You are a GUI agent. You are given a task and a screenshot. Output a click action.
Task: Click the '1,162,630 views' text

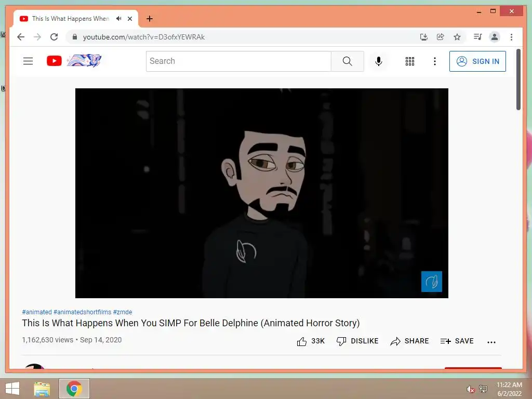pyautogui.click(x=47, y=340)
